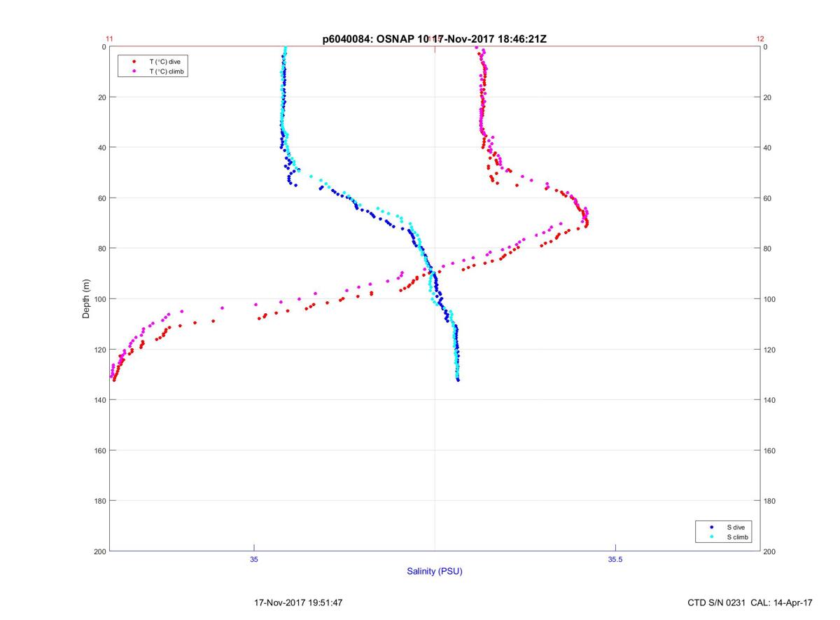This screenshot has height=620, width=840.
Task: Click depth tick 0 on the right axis
Action: [765, 47]
